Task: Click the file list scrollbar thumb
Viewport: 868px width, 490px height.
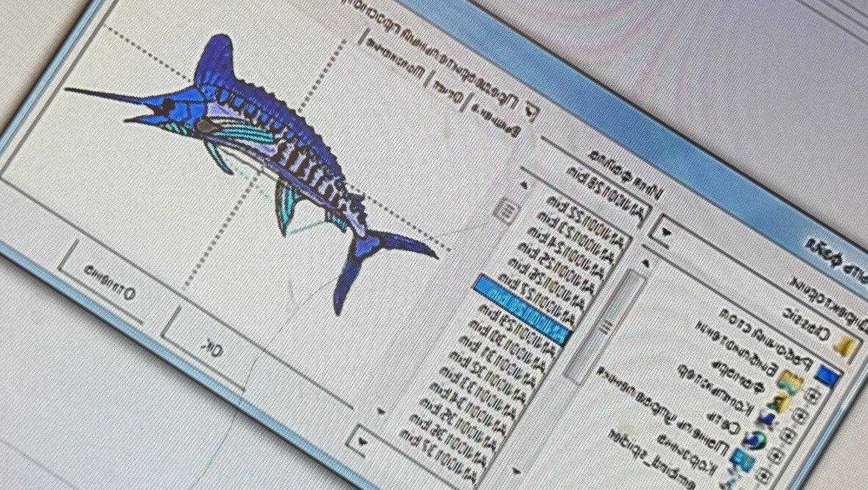Action: 505,211
